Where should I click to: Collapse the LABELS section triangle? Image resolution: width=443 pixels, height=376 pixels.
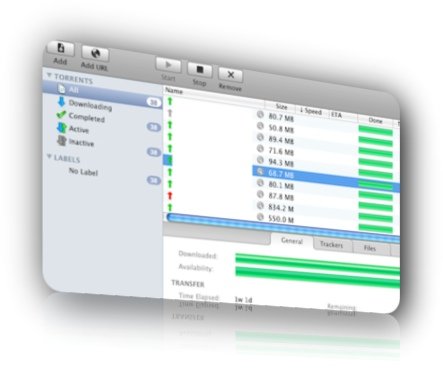[x=49, y=156]
